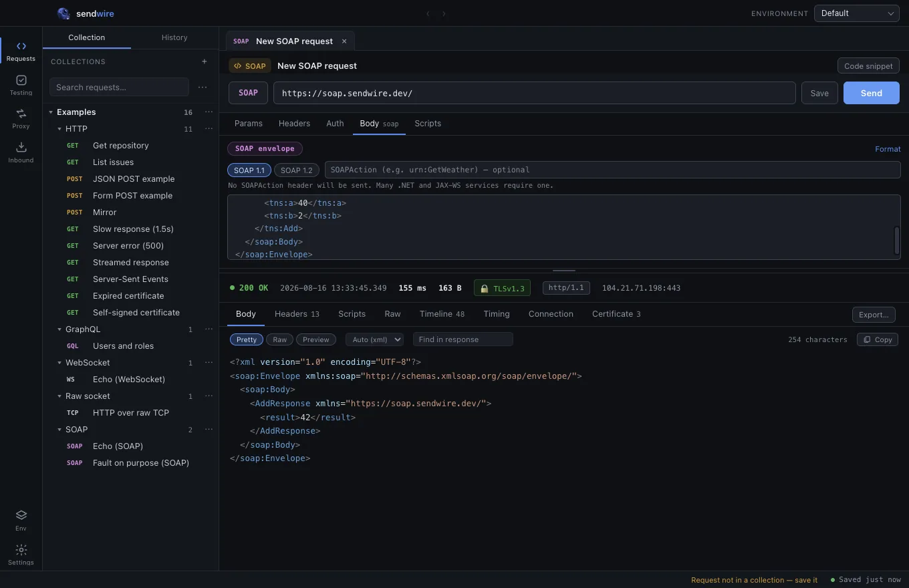Save the current request
This screenshot has height=588, width=909.
click(819, 93)
